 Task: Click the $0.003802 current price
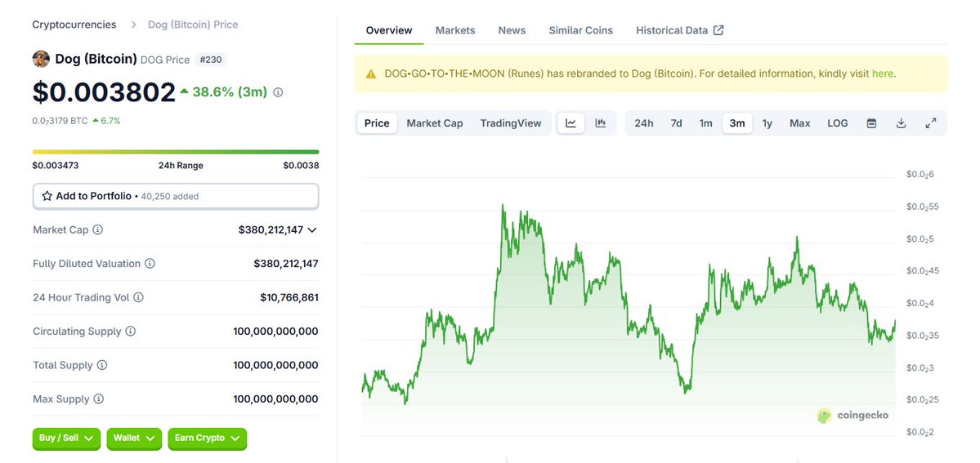click(x=104, y=92)
